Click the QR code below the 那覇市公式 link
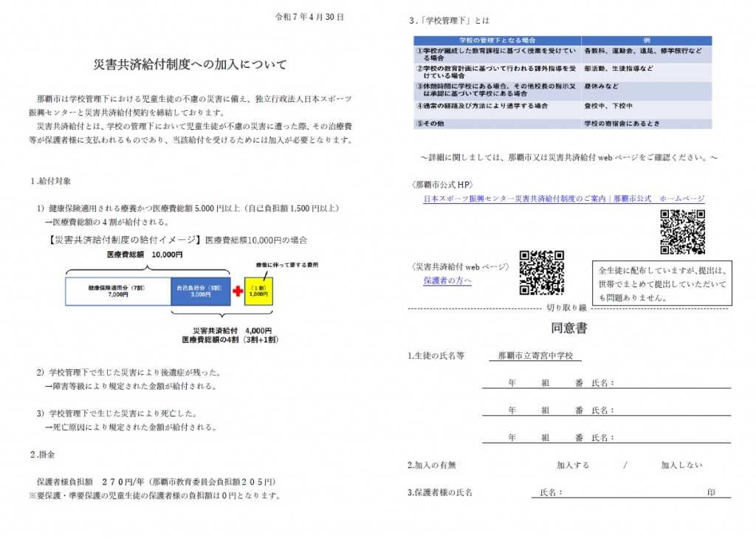The width and height of the screenshot is (756, 539). pos(683,232)
